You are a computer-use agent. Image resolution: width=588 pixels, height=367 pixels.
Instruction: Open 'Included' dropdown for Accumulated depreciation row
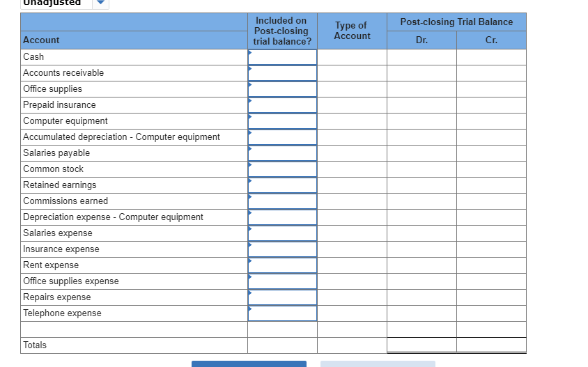pos(282,137)
